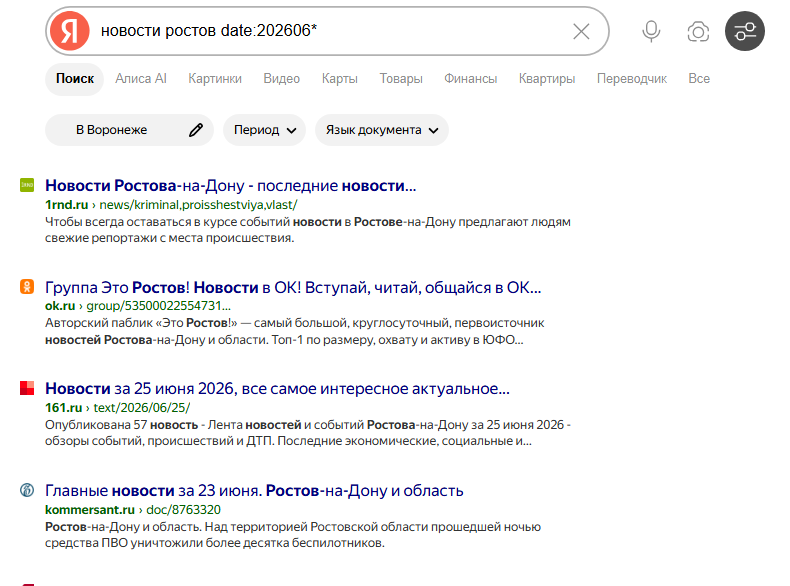The height and width of the screenshot is (586, 790).
Task: Start voice search with microphone icon
Action: click(651, 31)
